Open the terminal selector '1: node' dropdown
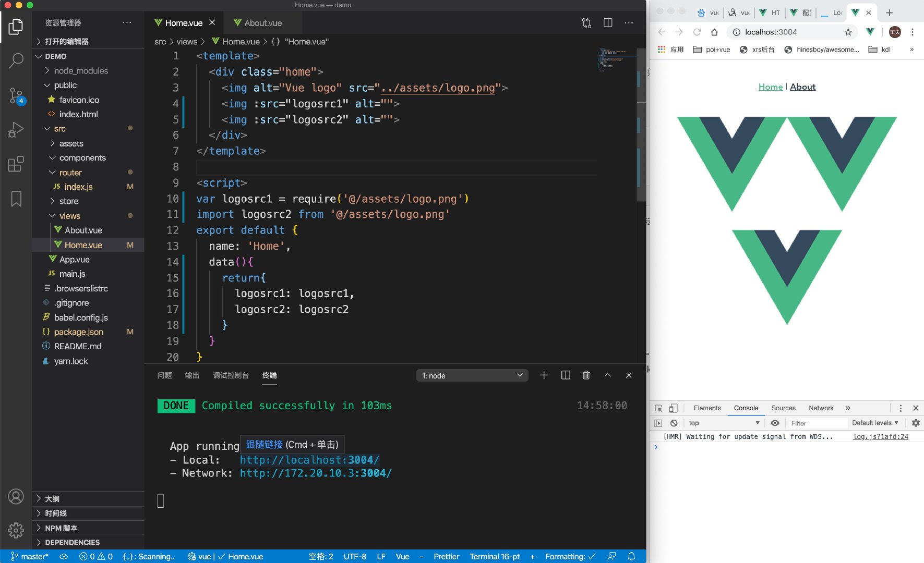Image resolution: width=924 pixels, height=563 pixels. (472, 376)
